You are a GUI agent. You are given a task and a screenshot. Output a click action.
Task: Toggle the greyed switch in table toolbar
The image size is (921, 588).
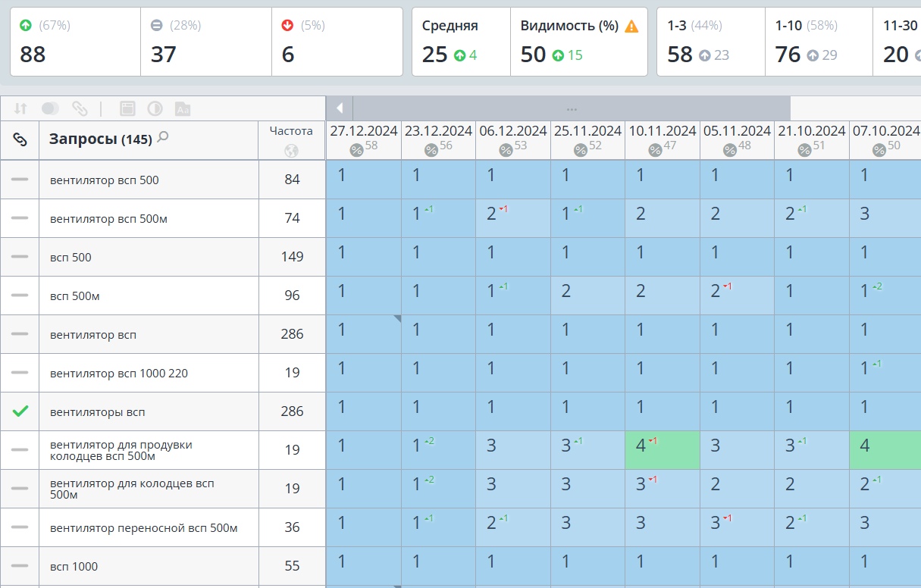(50, 108)
